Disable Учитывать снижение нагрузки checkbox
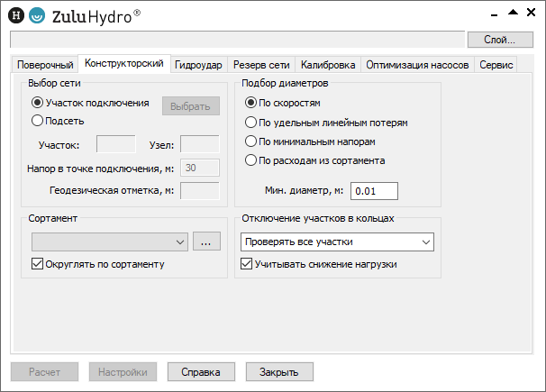 248,264
